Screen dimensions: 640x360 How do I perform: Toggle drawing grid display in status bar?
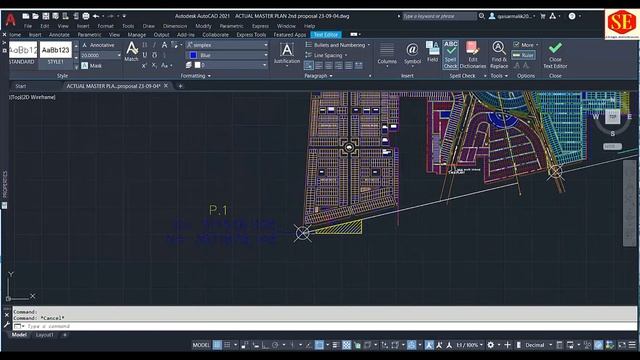217,345
